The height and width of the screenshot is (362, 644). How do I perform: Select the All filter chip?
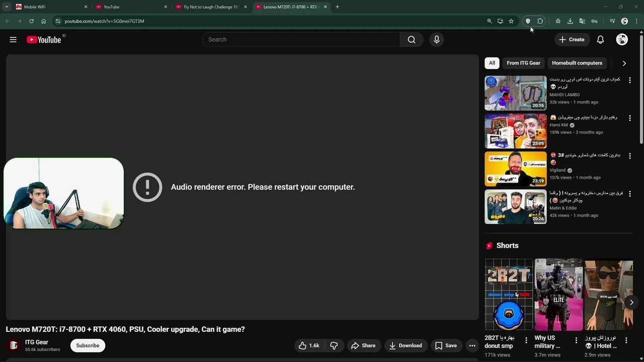point(492,63)
